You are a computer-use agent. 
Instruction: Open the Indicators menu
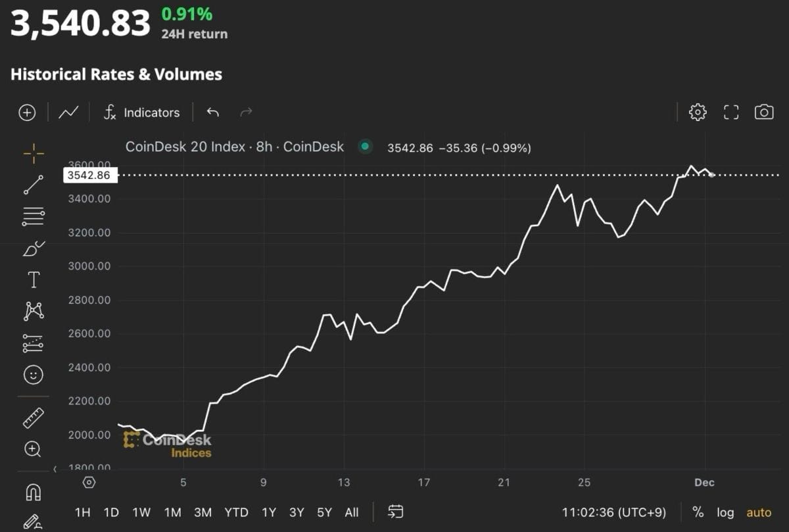click(142, 112)
